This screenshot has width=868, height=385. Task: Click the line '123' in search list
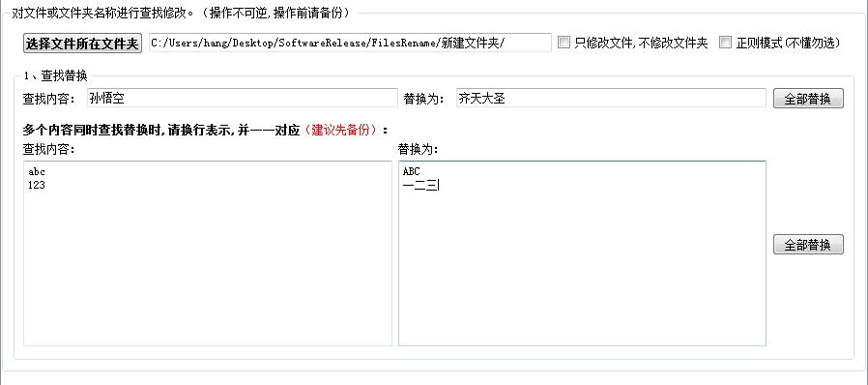tap(37, 186)
